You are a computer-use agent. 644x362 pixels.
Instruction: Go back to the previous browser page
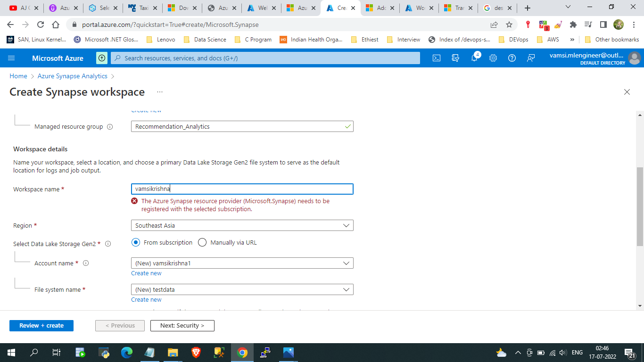pyautogui.click(x=11, y=25)
